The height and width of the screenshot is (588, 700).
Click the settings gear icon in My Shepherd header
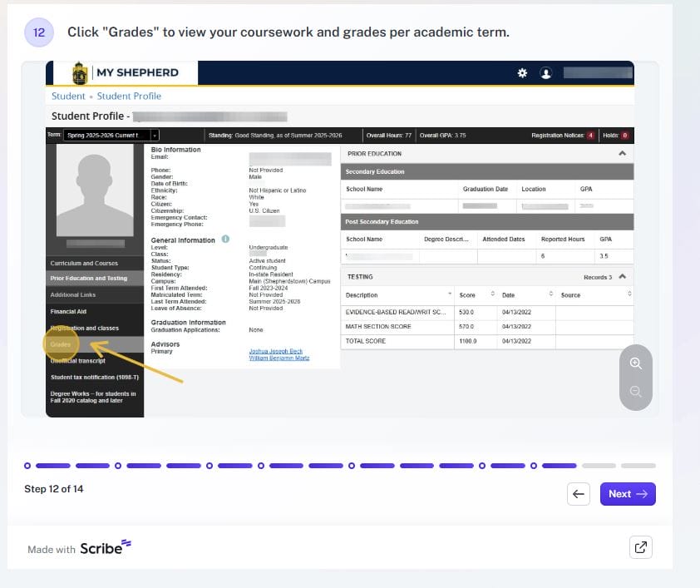522,73
